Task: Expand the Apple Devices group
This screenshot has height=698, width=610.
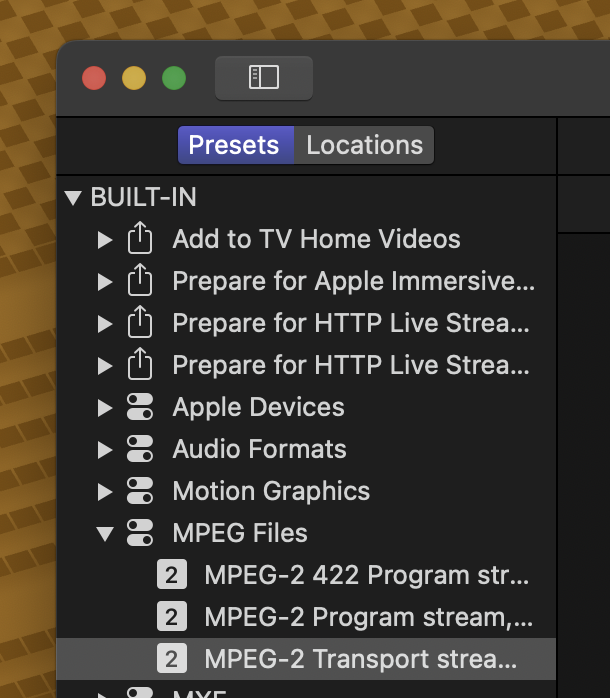Action: click(105, 408)
